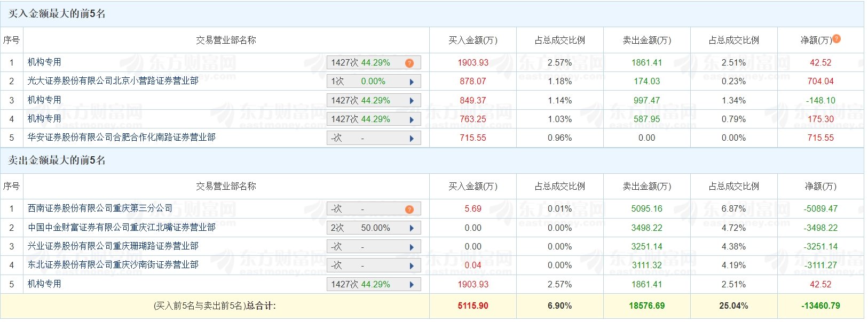Expand arrow for 光大证券北京小营路 row
This screenshot has height=322, width=868.
[x=412, y=82]
